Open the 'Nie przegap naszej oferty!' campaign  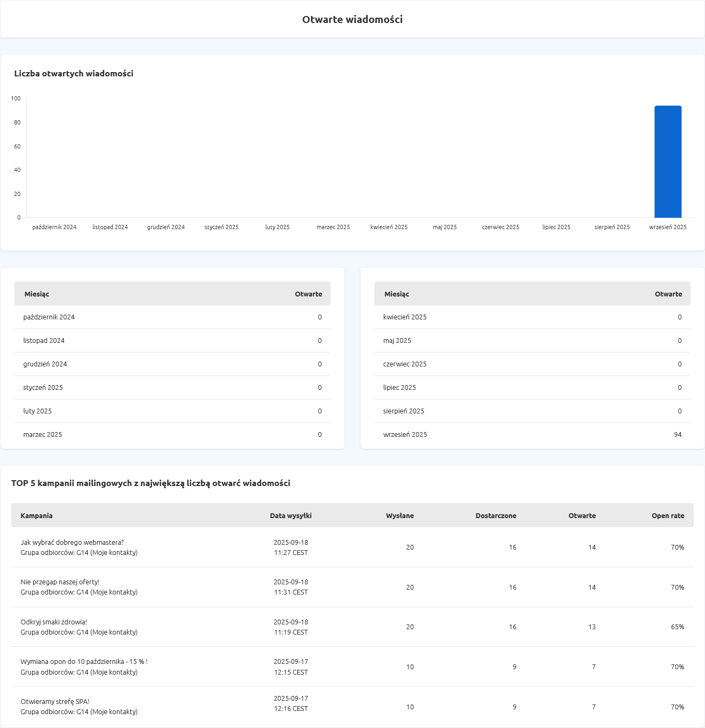pos(60,582)
